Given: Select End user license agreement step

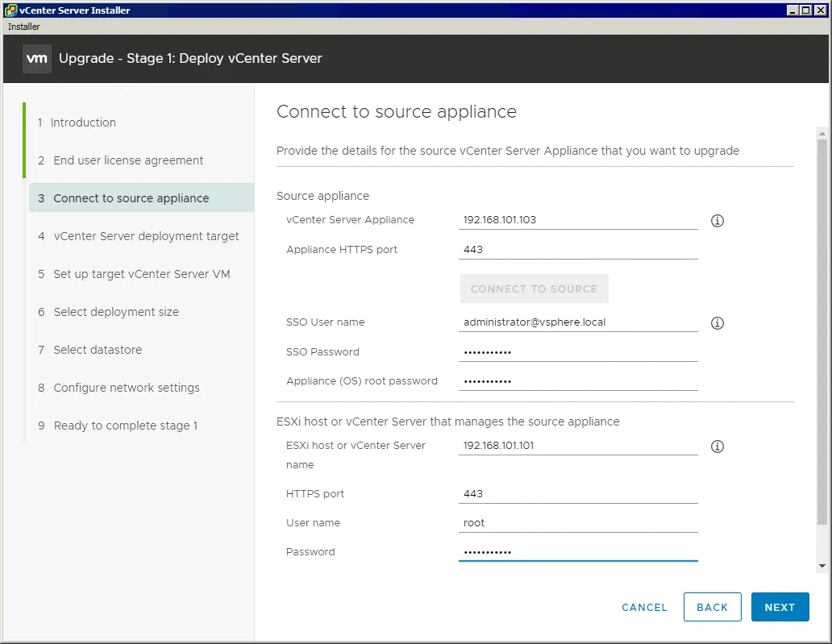Looking at the screenshot, I should (128, 160).
